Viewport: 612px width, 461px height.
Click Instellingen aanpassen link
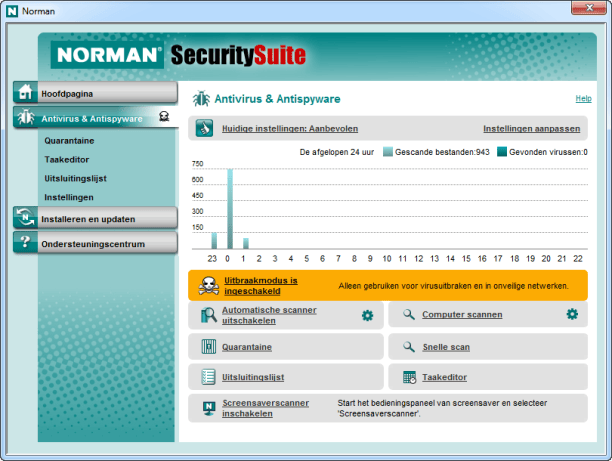click(x=532, y=128)
